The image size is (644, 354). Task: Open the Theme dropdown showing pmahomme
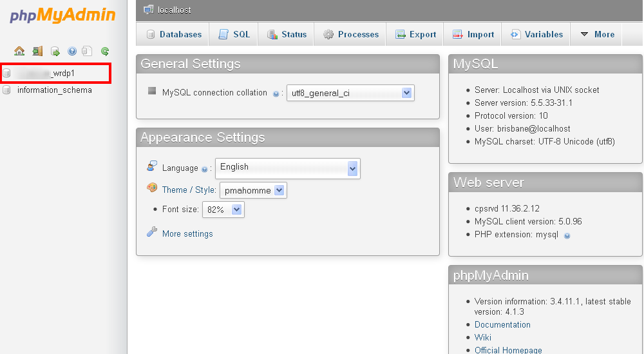pyautogui.click(x=253, y=190)
